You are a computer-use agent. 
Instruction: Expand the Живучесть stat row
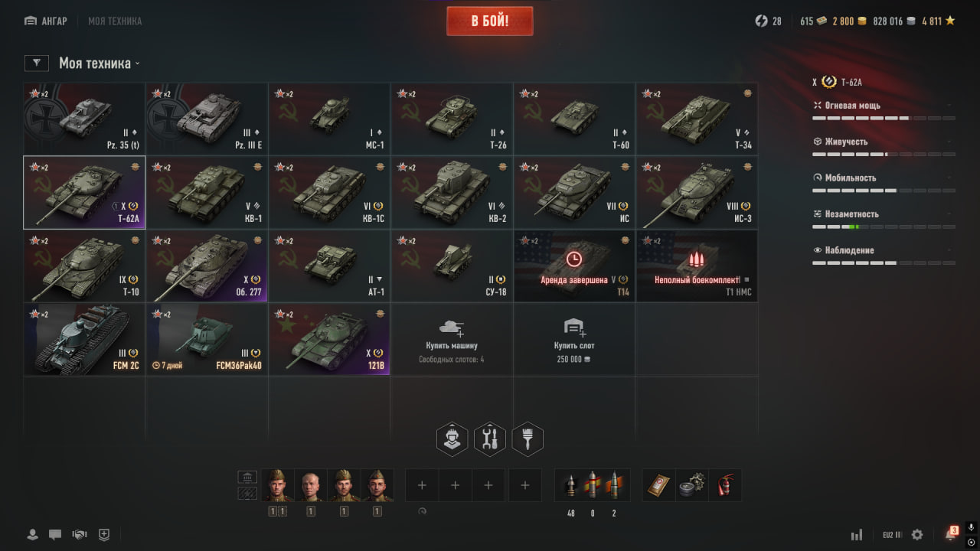pyautogui.click(x=884, y=142)
